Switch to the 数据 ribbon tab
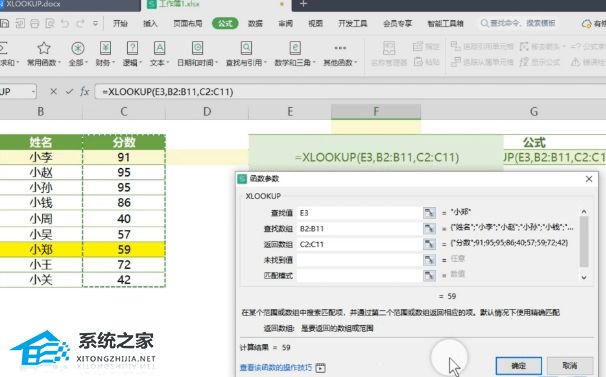Screen dimensions: 606x377 255,24
